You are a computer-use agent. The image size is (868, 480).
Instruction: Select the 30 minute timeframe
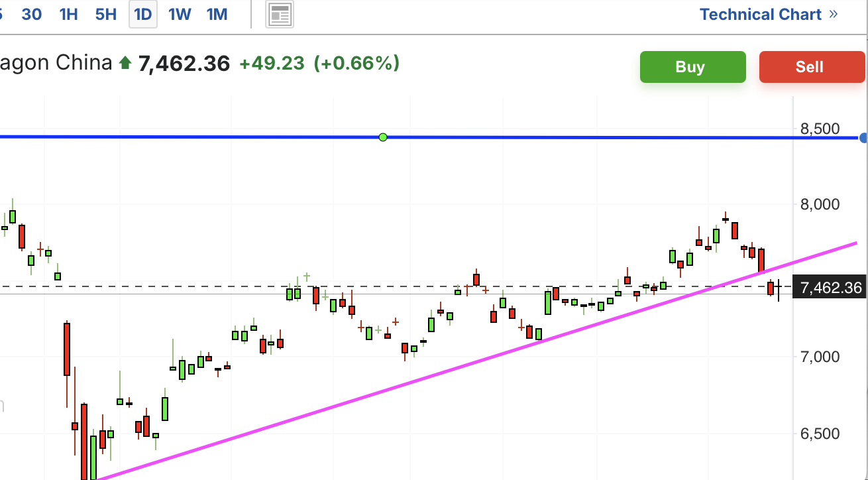tap(32, 14)
